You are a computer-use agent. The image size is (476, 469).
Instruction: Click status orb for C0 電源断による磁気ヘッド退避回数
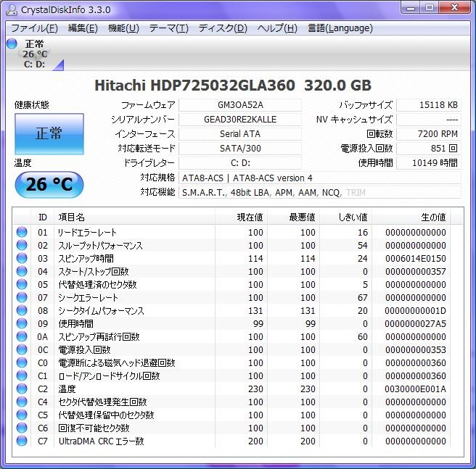(x=22, y=362)
